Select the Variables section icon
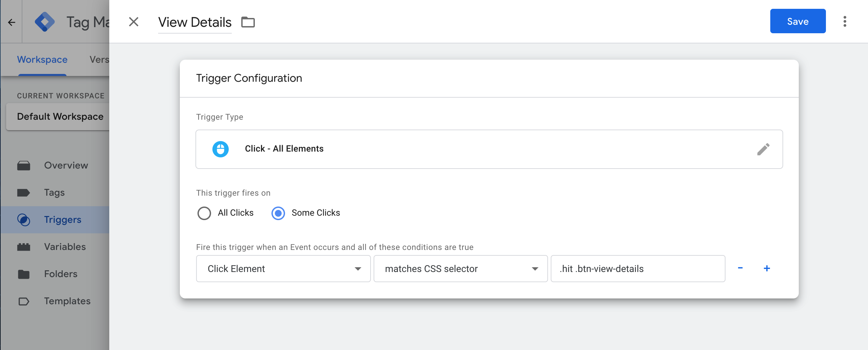 pyautogui.click(x=23, y=247)
